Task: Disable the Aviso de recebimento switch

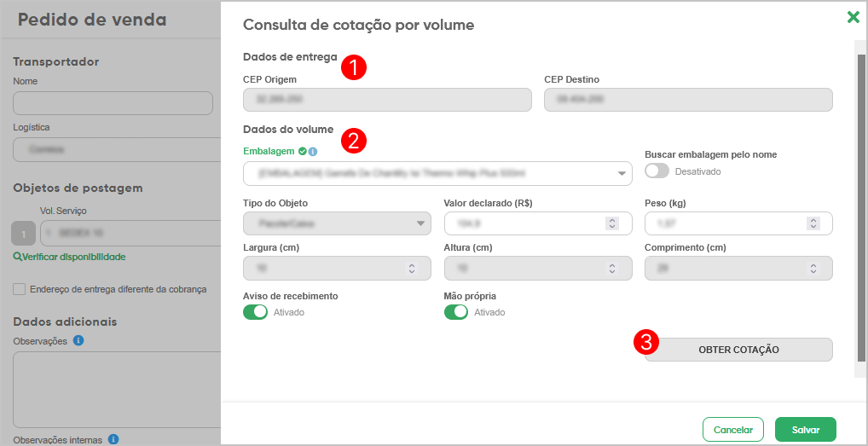Action: pos(255,312)
